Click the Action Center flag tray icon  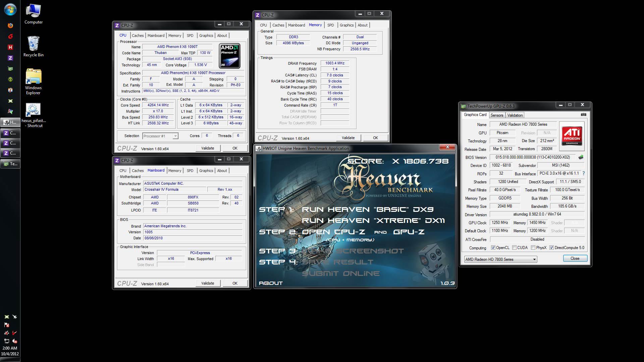coord(7,325)
